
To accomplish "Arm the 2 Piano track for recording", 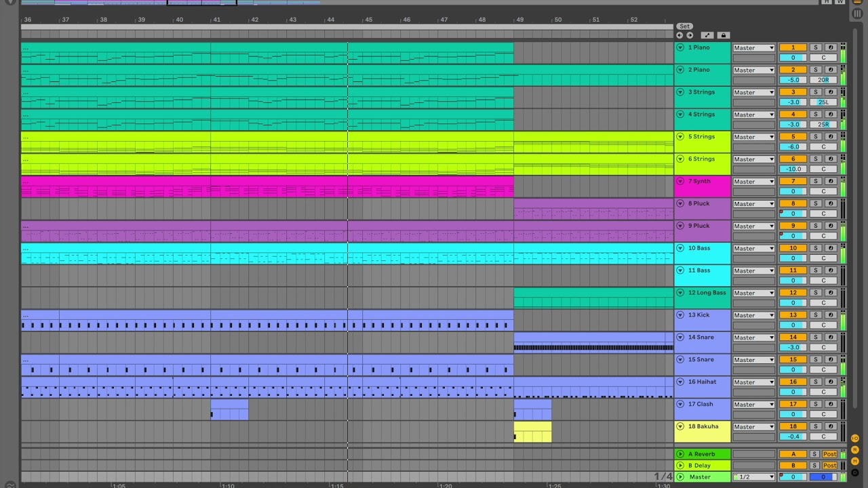I will point(830,70).
